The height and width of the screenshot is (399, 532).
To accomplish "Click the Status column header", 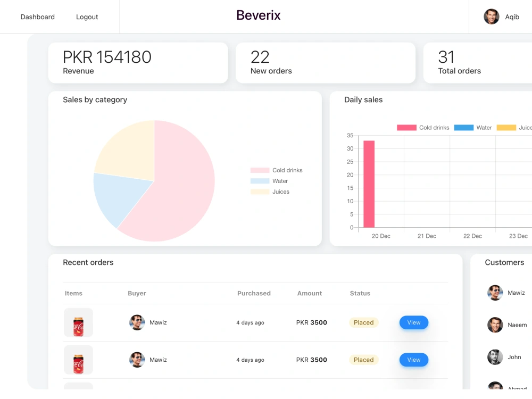I will tap(360, 293).
